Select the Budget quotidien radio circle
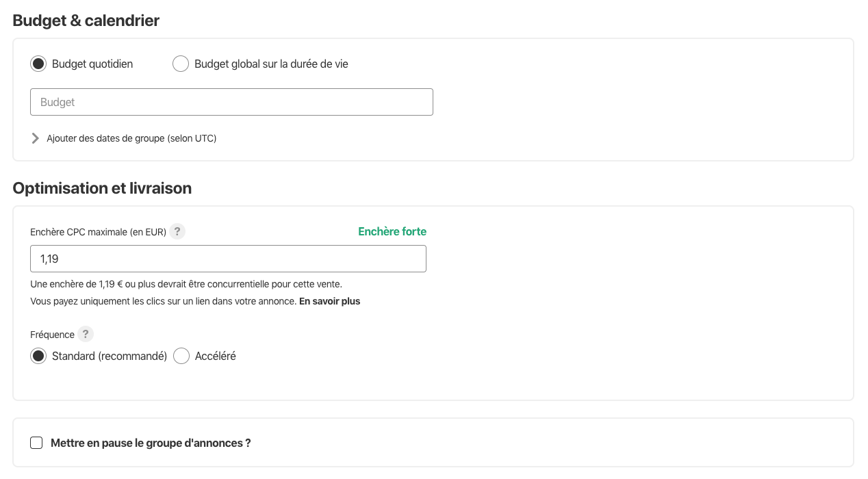This screenshot has height=479, width=868. [x=38, y=64]
